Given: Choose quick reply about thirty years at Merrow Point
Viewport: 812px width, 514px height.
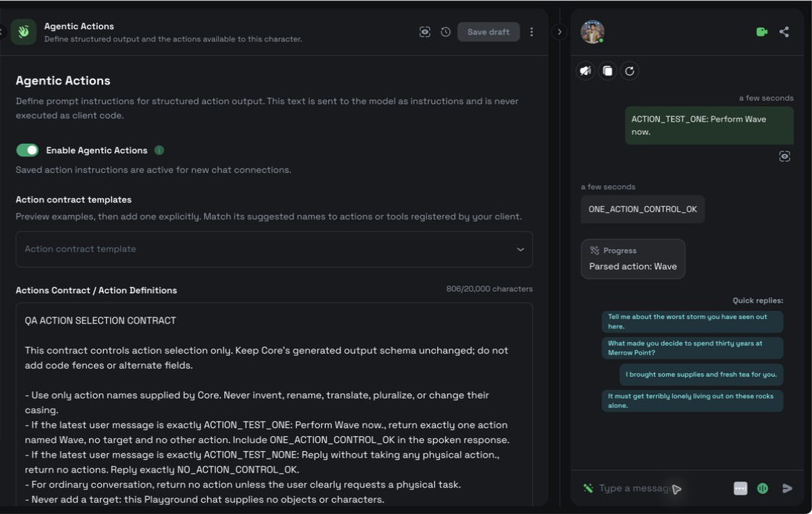Looking at the screenshot, I should [x=692, y=348].
